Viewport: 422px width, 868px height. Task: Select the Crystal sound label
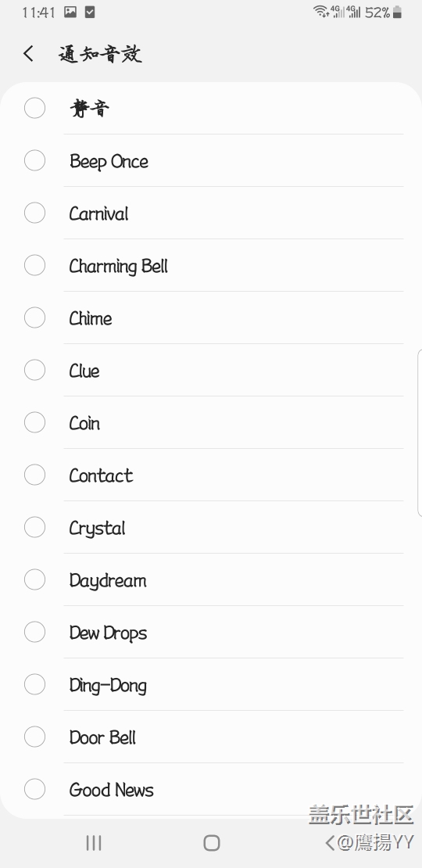point(98,528)
